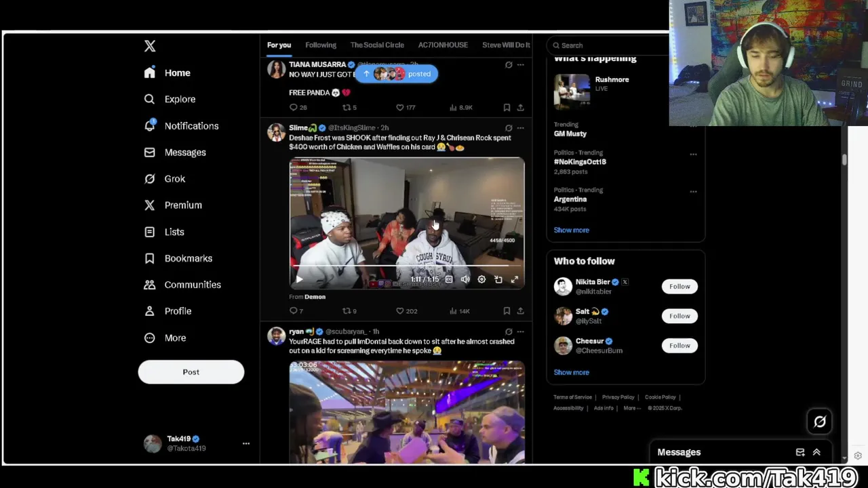Click the white Post button
The width and height of the screenshot is (868, 488).
click(191, 372)
